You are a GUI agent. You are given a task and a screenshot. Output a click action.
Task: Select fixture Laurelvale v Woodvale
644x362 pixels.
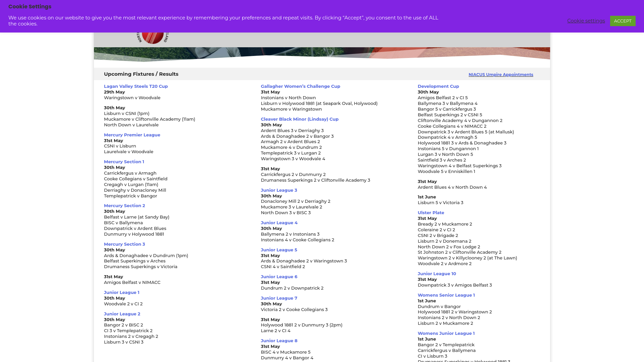point(129,152)
